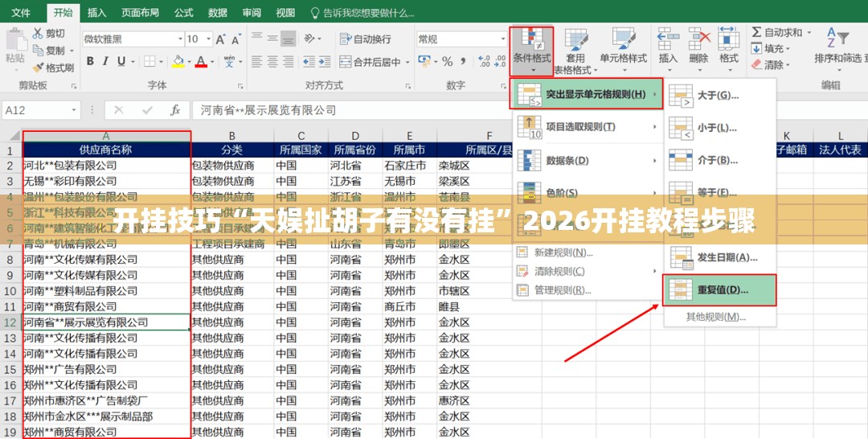Open the fill color dropdown arrow
The image size is (868, 439).
(189, 61)
